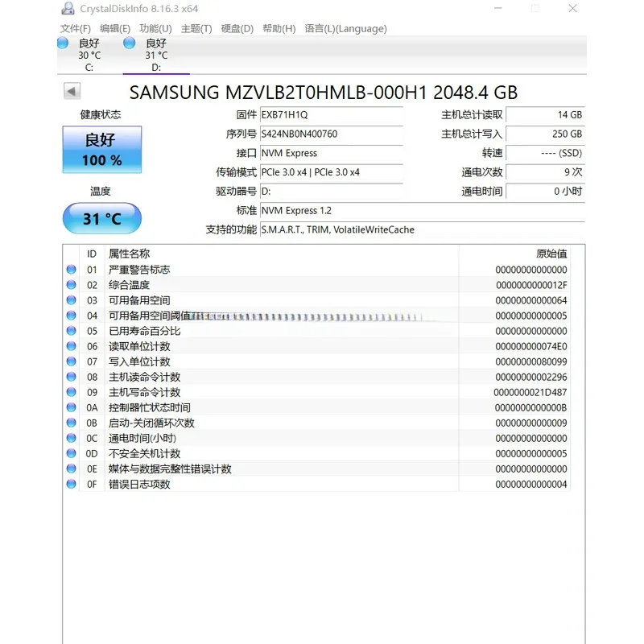Click raw value 00000000002296 of 主机读命令计数
Screen dimensions: 644x644
(x=531, y=377)
